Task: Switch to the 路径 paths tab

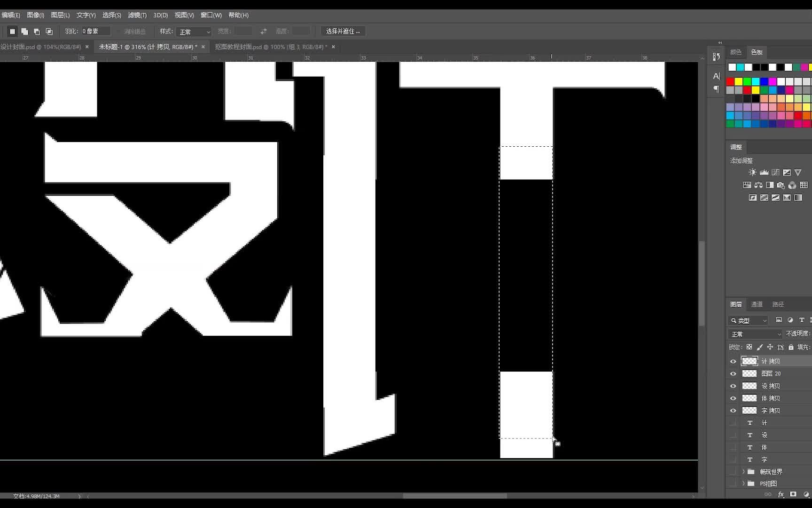Action: [x=778, y=304]
